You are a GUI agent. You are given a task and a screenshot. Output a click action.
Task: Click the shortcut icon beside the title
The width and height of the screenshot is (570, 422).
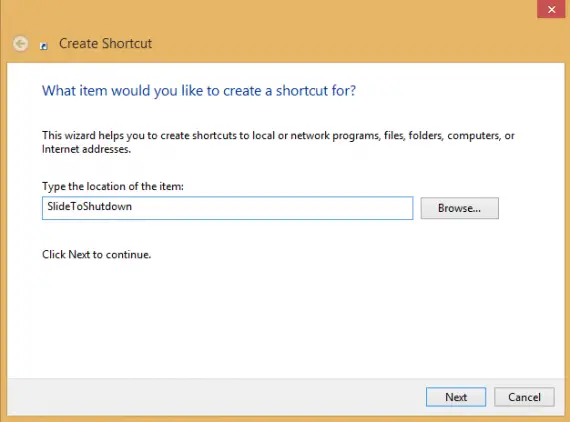pos(44,45)
